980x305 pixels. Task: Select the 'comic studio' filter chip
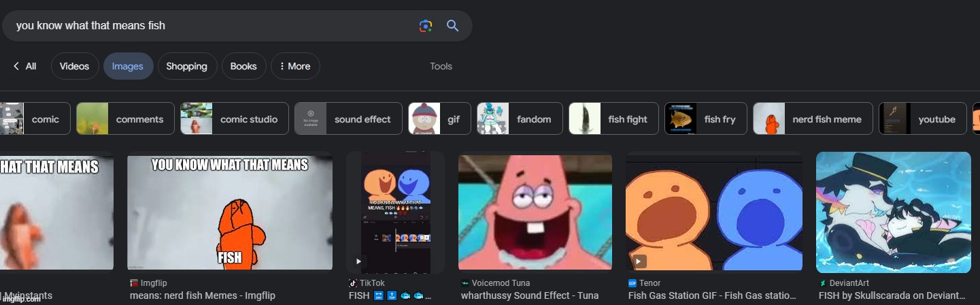[x=234, y=119]
